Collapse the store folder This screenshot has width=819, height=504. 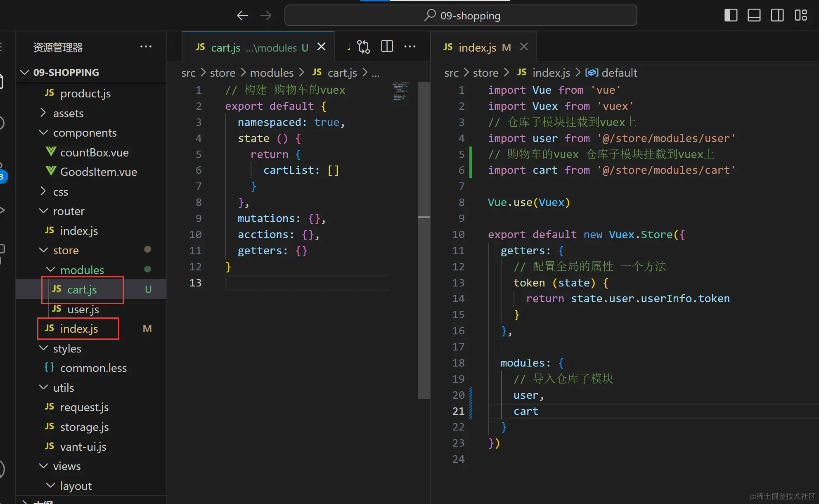tap(91, 251)
